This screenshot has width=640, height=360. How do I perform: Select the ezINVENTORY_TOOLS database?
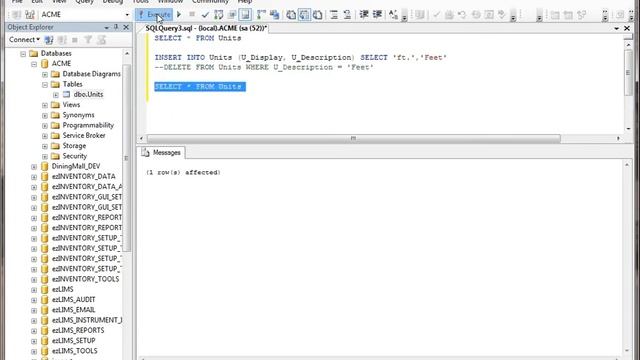pos(85,279)
